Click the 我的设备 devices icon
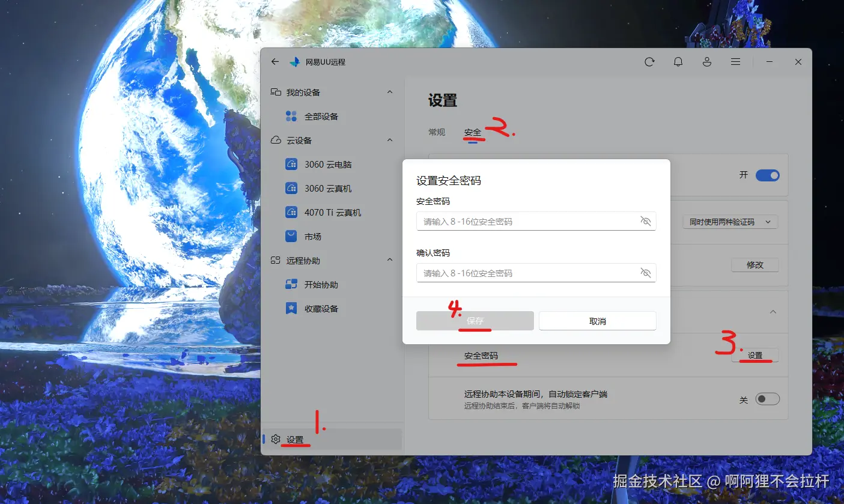 (x=276, y=93)
